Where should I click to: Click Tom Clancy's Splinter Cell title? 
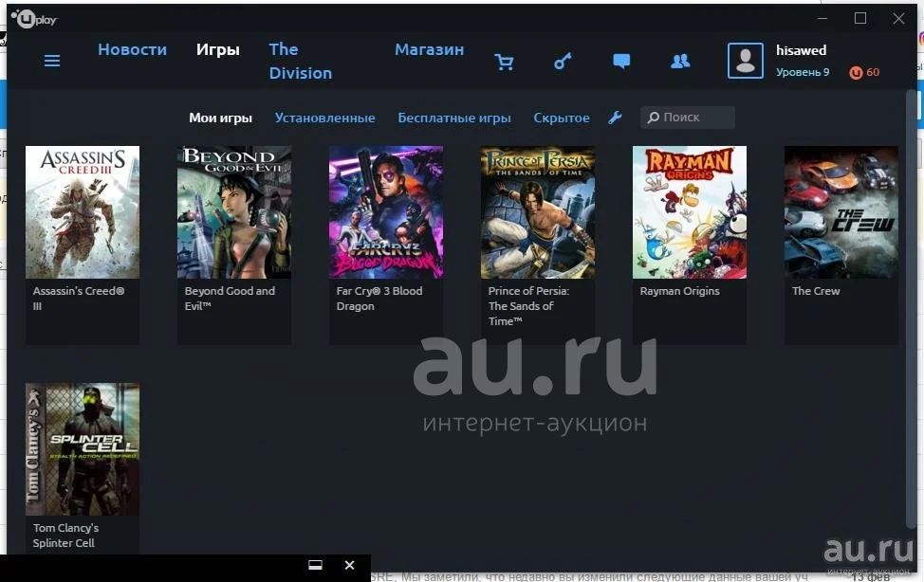point(66,536)
